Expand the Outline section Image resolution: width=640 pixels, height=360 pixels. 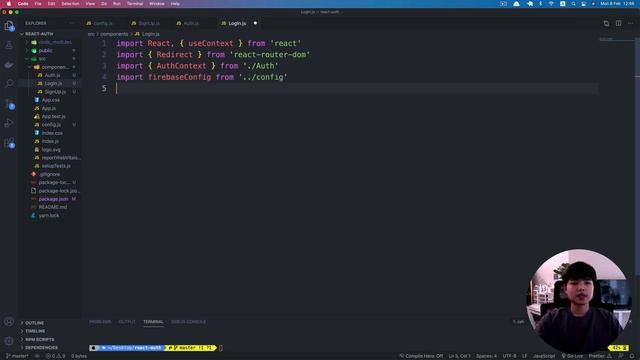(34, 323)
